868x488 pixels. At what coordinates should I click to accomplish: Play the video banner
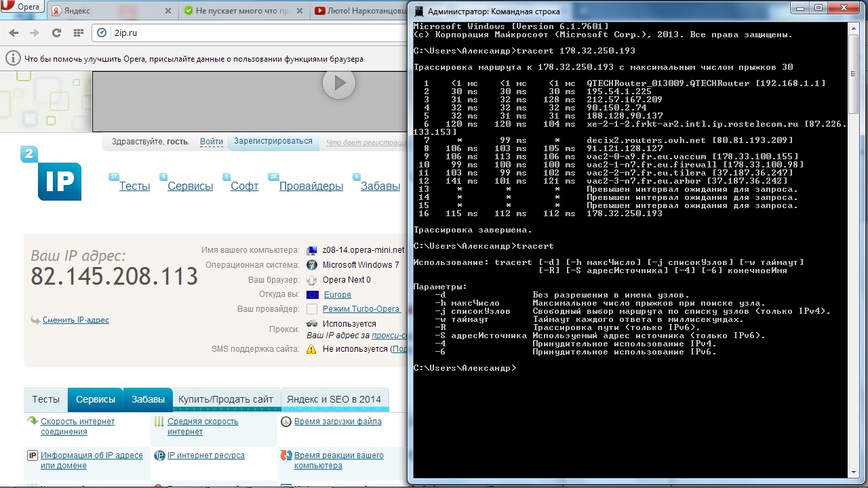click(x=339, y=83)
